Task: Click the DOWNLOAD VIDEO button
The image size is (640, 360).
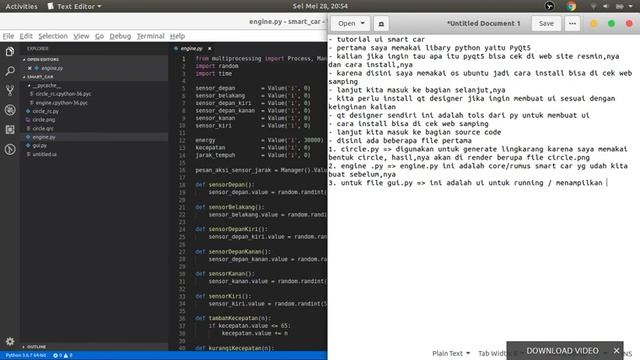Action: (562, 351)
